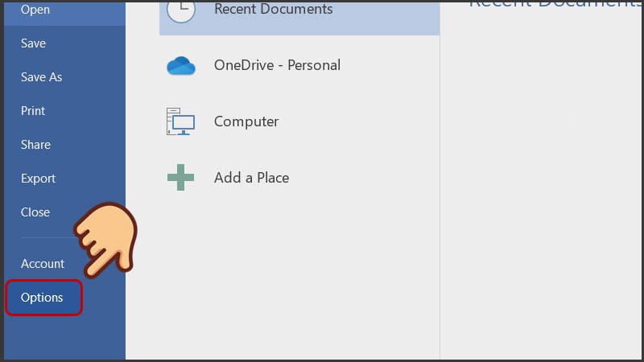The width and height of the screenshot is (644, 362).
Task: Click the green plus Add a Place icon
Action: [x=181, y=178]
